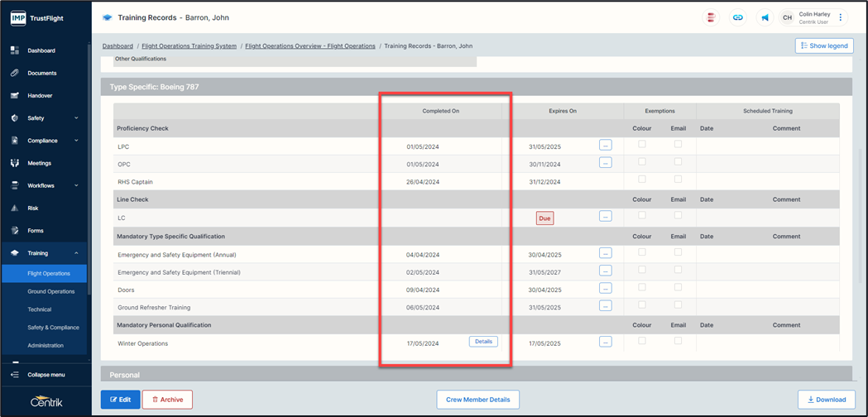Viewport: 868px width, 417px height.
Task: Open the Dashboard icon in sidebar
Action: (x=15, y=50)
